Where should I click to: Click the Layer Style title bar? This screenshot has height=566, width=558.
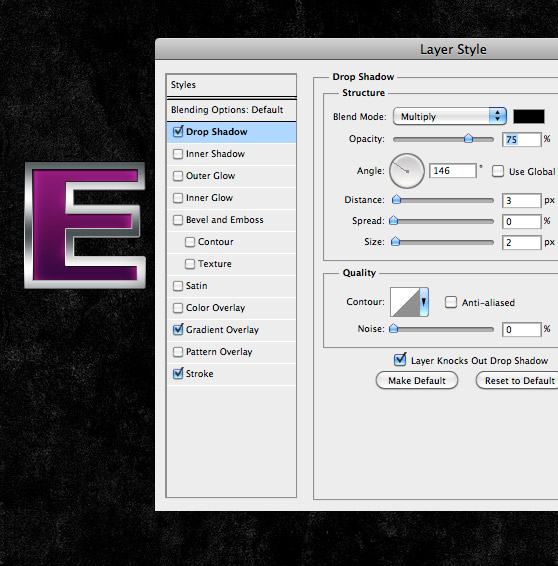pyautogui.click(x=357, y=49)
